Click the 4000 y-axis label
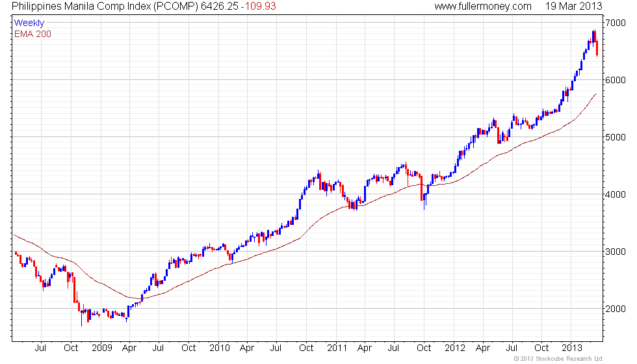Screen dimensions: 637x364 pyautogui.click(x=615, y=194)
